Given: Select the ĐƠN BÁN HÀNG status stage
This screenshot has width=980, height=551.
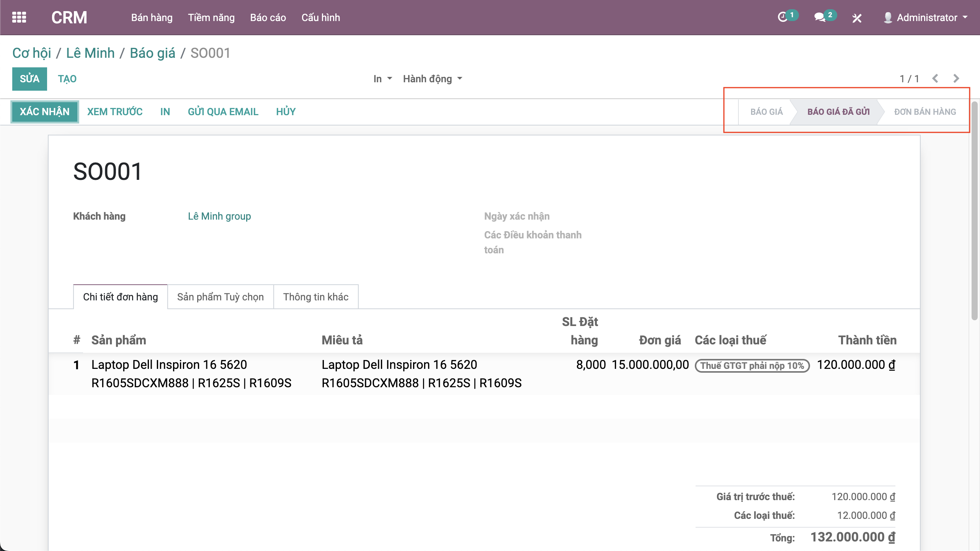Looking at the screenshot, I should pyautogui.click(x=924, y=112).
